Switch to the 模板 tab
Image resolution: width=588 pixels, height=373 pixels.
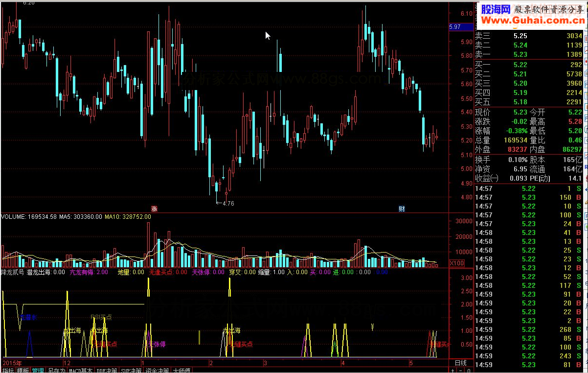click(x=23, y=371)
